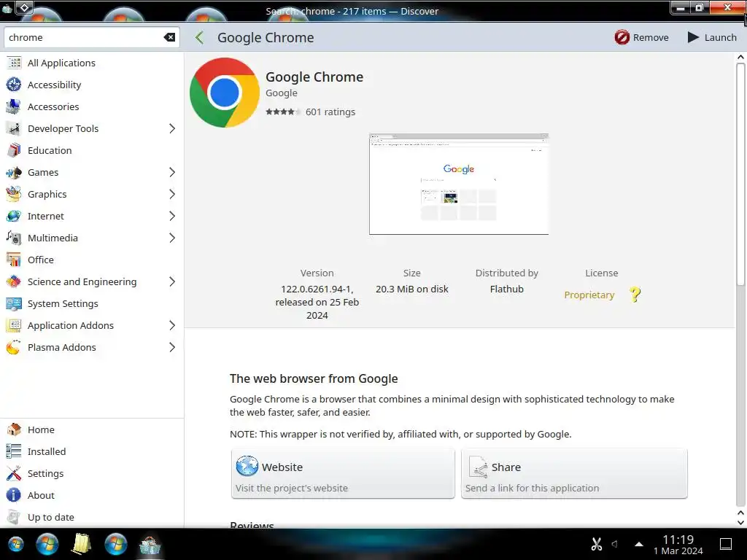Screen dimensions: 747x560
Task: Go to the Home label
Action: pos(41,429)
